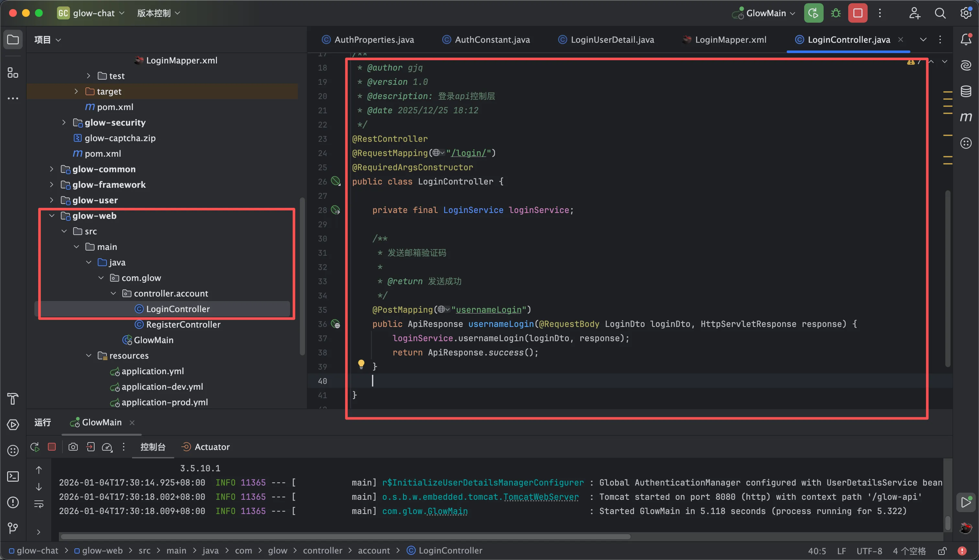Toggle read-only lock in the status bar
Image resolution: width=979 pixels, height=560 pixels.
(942, 551)
